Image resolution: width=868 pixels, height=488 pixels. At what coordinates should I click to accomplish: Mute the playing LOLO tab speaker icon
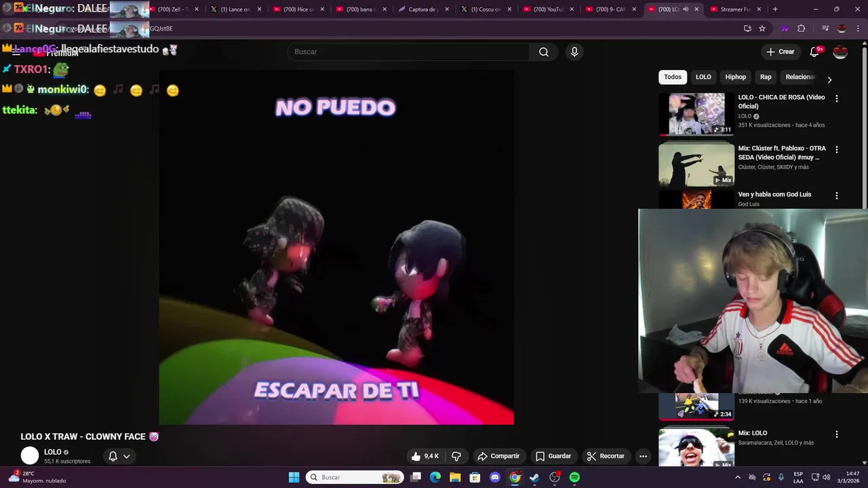pos(686,9)
